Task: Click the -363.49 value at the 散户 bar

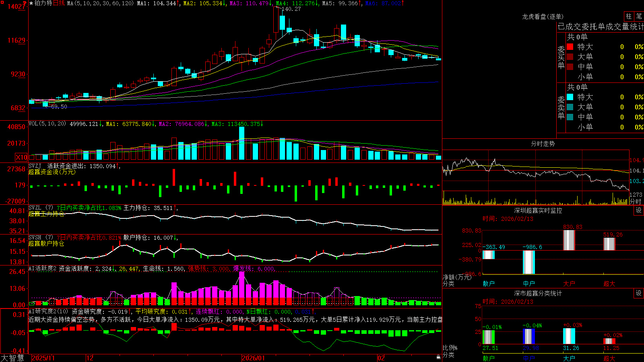Action: point(493,247)
